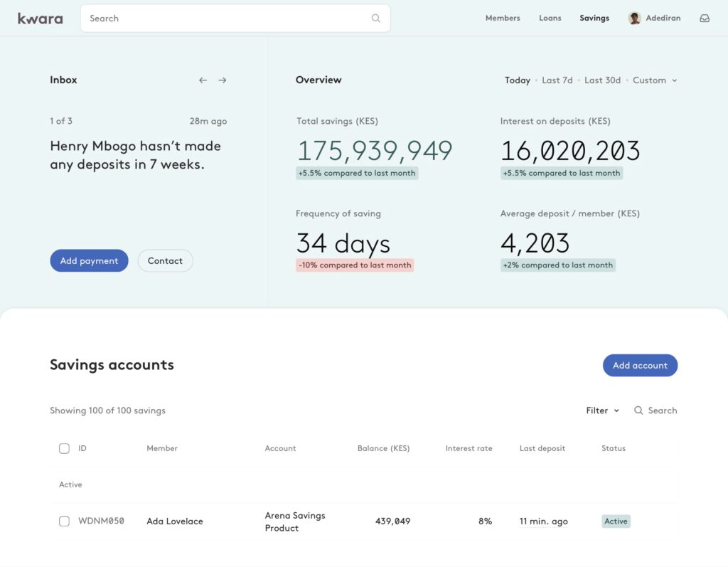
Task: Open Search next to the Filter option
Action: [655, 410]
